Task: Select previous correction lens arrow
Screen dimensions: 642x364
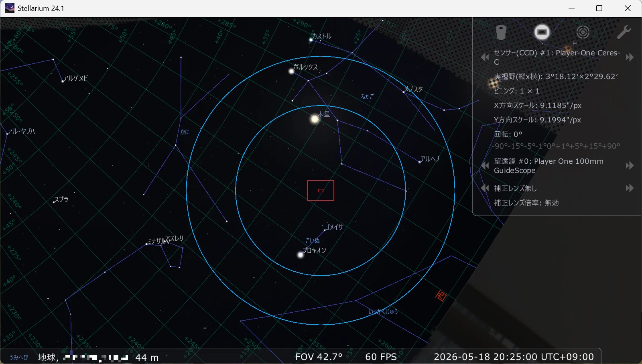Action: [485, 188]
